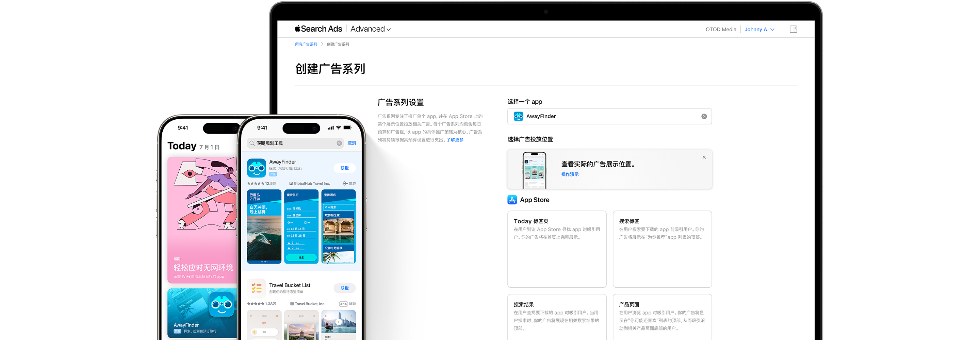Image resolution: width=980 pixels, height=340 pixels.
Task: Clear the AwayFinder app selection
Action: point(704,116)
